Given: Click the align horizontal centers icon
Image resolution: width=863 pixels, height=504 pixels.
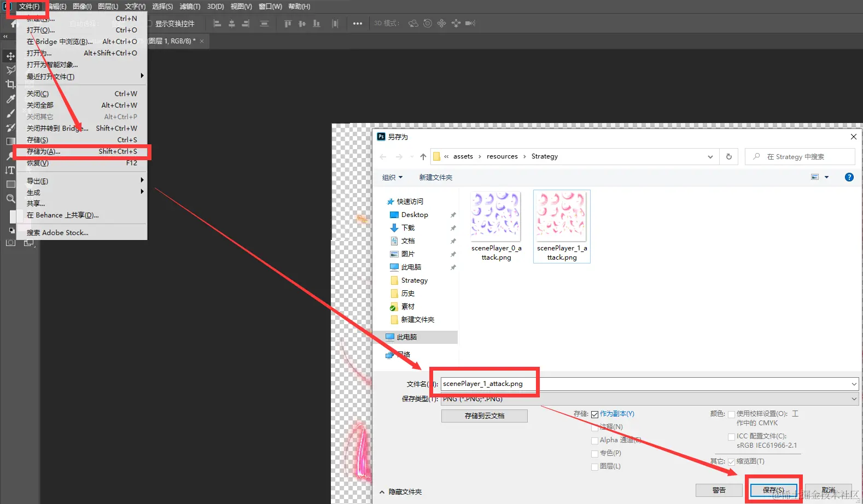Looking at the screenshot, I should coord(231,24).
